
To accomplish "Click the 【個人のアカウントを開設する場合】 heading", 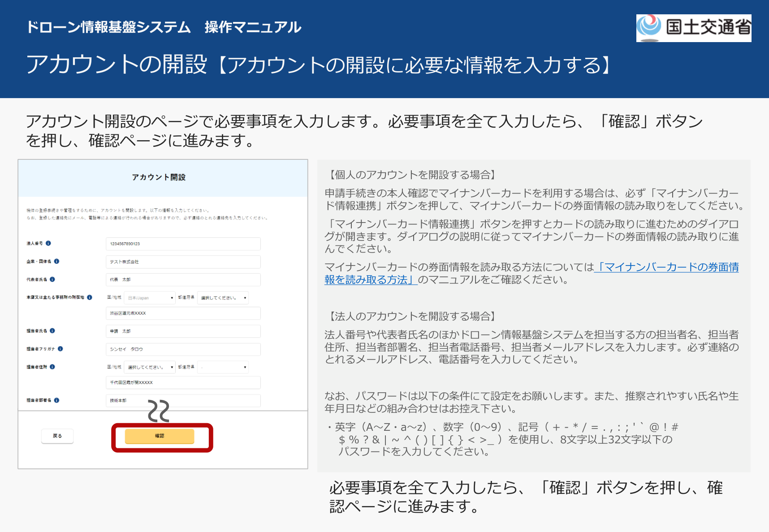I will tap(412, 175).
